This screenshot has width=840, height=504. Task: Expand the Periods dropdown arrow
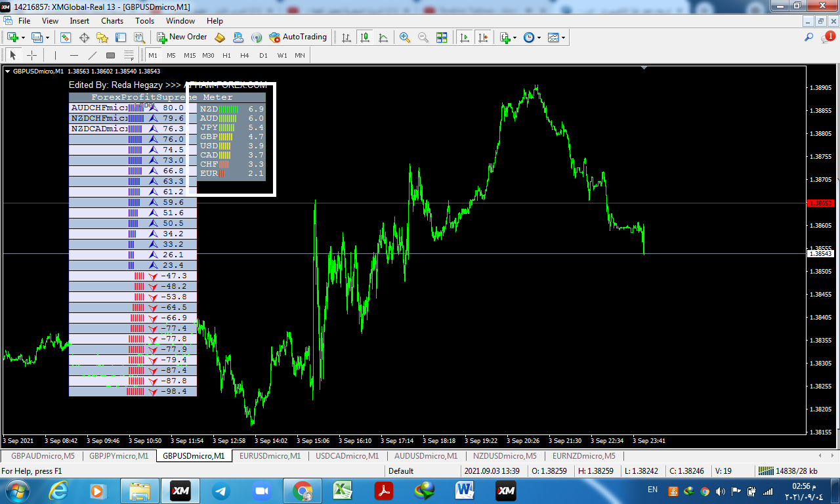(539, 37)
